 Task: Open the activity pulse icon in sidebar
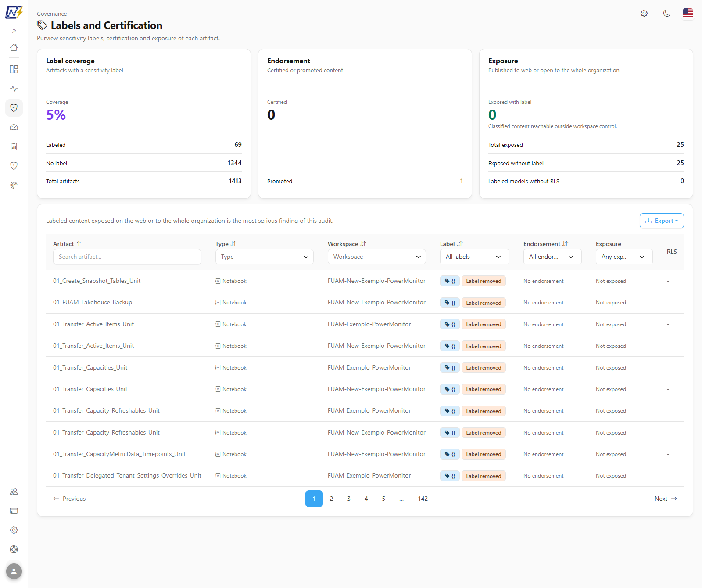click(x=14, y=89)
